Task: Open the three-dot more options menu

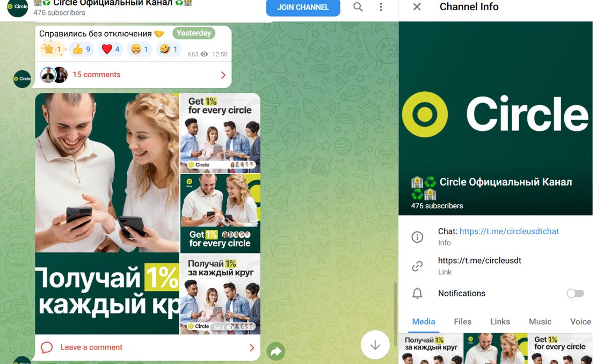Action: pyautogui.click(x=381, y=7)
